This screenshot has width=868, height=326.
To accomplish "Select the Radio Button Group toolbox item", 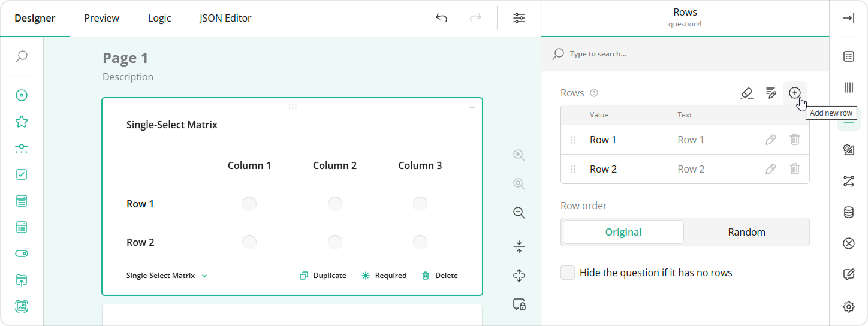I will point(22,95).
